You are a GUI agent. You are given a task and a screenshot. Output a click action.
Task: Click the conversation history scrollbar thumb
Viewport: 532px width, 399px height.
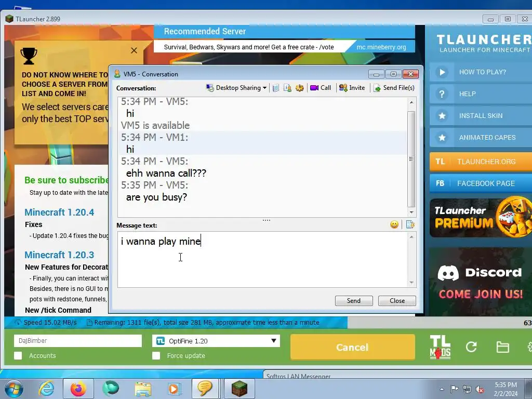point(411,159)
